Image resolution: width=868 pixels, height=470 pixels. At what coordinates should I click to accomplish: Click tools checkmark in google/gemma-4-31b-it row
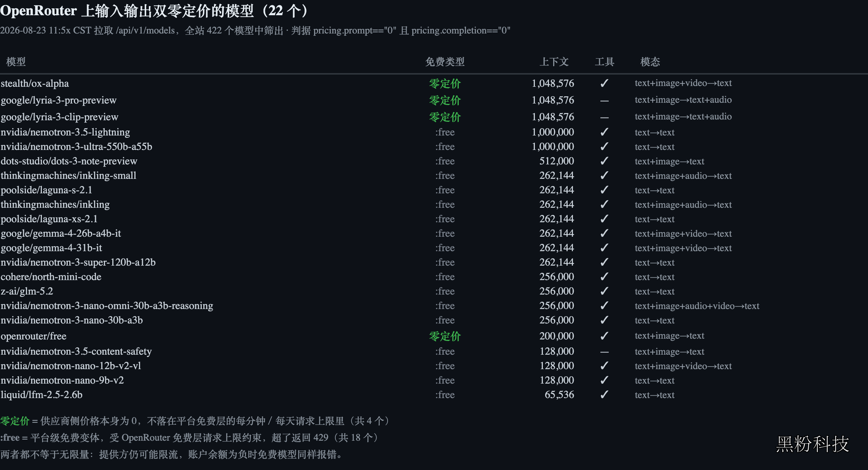point(604,247)
